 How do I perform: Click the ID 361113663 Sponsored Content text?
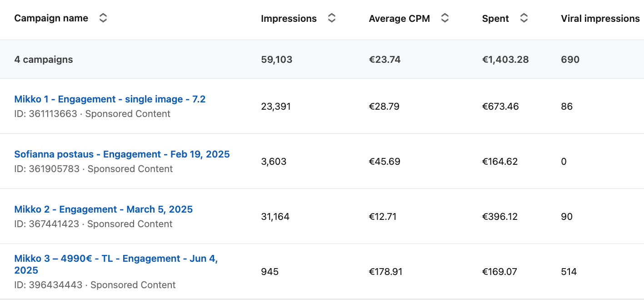coord(92,114)
